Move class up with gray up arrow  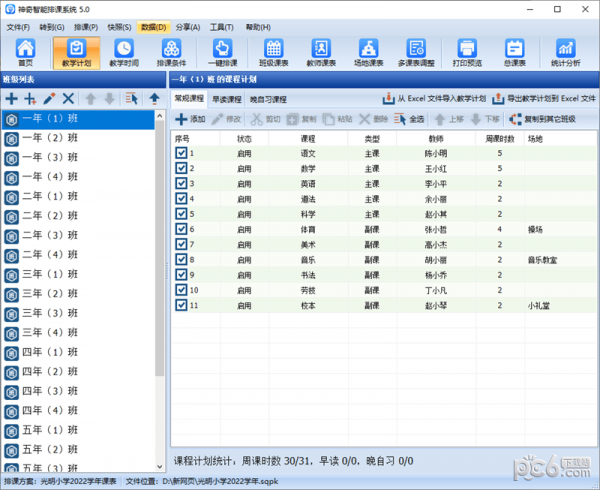tap(90, 99)
